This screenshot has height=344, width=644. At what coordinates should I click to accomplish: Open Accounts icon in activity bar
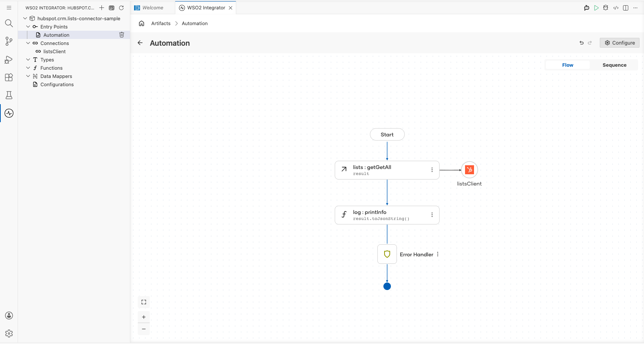[x=9, y=316]
